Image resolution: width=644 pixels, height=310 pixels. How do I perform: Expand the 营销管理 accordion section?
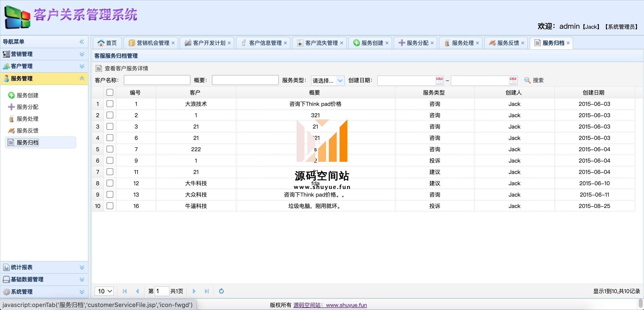82,54
